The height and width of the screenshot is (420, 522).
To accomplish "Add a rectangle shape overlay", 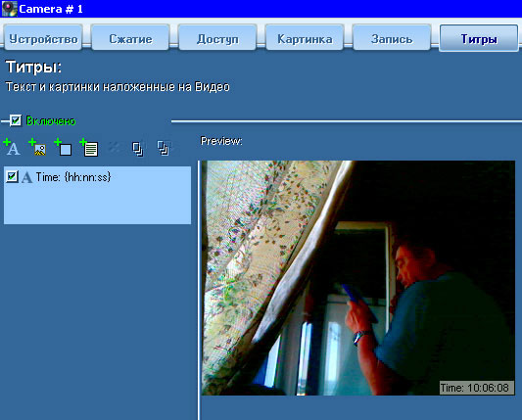I will [63, 148].
